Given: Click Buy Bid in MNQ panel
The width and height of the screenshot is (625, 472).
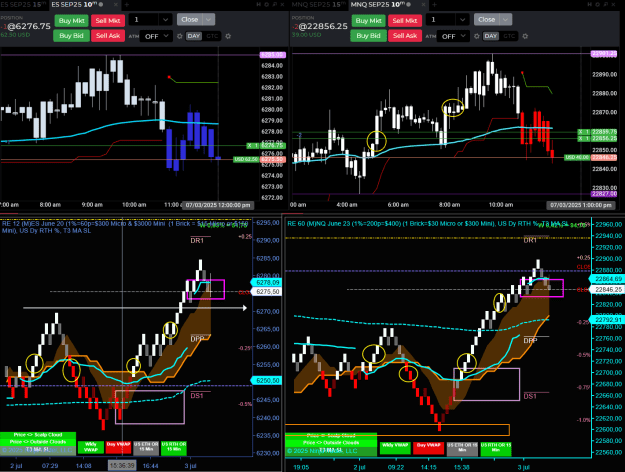Looking at the screenshot, I should click(368, 35).
